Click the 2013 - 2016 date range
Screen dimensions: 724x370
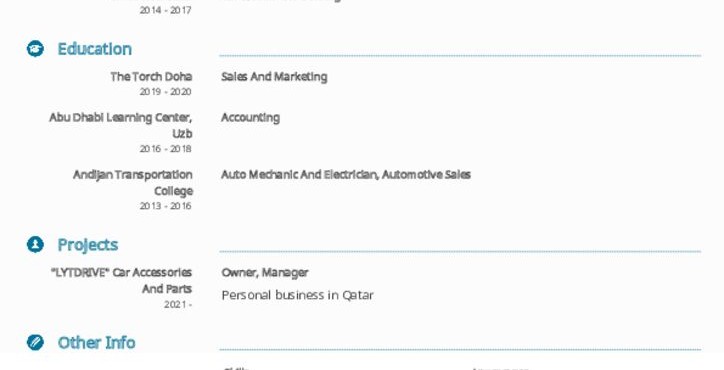point(166,206)
